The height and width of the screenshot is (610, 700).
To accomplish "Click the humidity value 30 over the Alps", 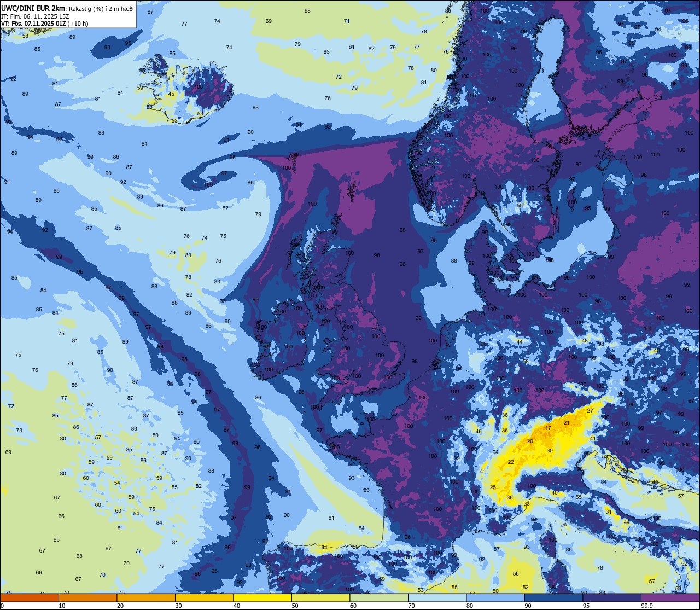I will point(550,450).
